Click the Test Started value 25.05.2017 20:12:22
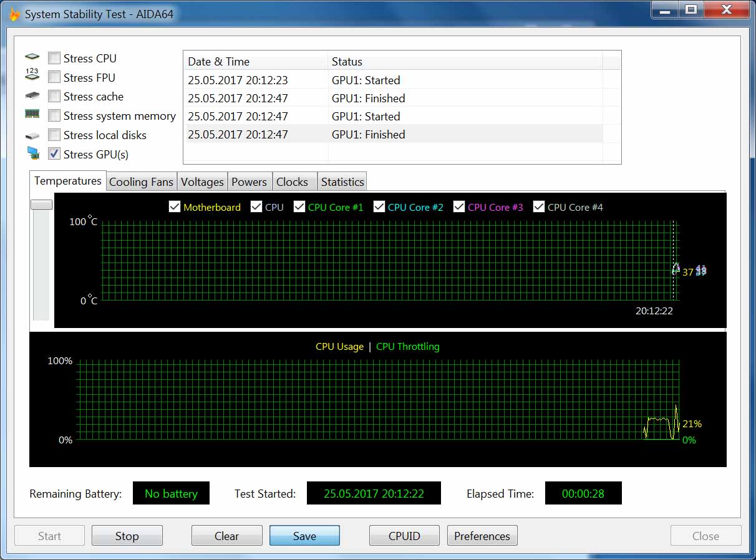Viewport: 756px width, 560px height. click(x=374, y=493)
